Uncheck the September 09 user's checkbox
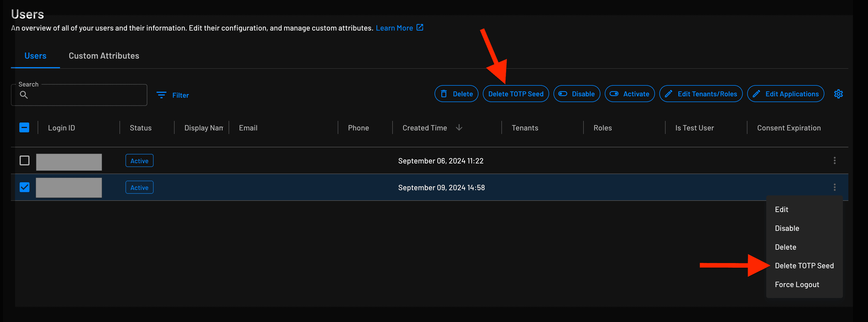The width and height of the screenshot is (868, 322). [24, 187]
